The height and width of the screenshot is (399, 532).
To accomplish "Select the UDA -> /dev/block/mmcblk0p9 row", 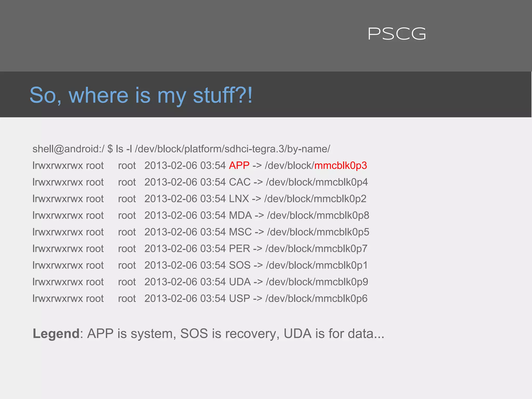I will 200,282.
